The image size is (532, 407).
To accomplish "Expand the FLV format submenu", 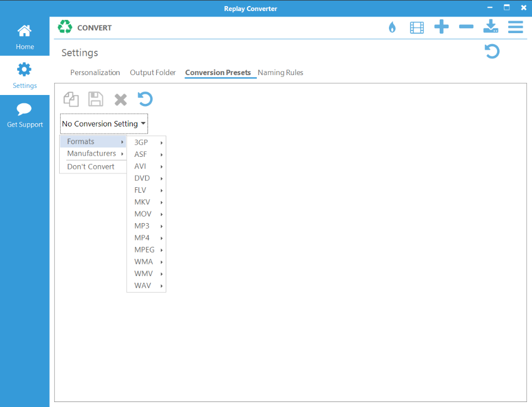I will [146, 190].
